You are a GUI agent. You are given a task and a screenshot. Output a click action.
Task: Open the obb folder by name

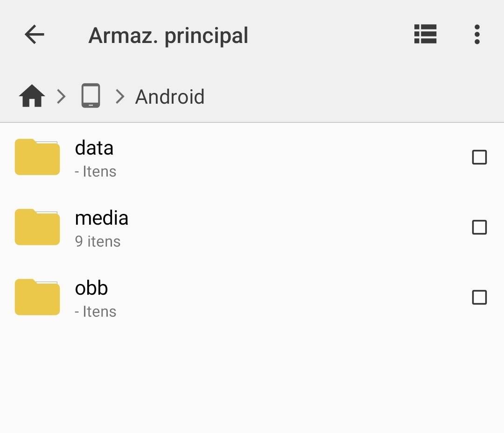coord(91,288)
